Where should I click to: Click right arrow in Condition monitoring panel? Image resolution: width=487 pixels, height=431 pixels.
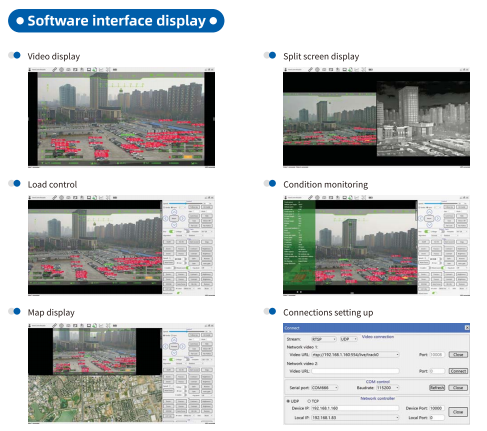[437, 219]
